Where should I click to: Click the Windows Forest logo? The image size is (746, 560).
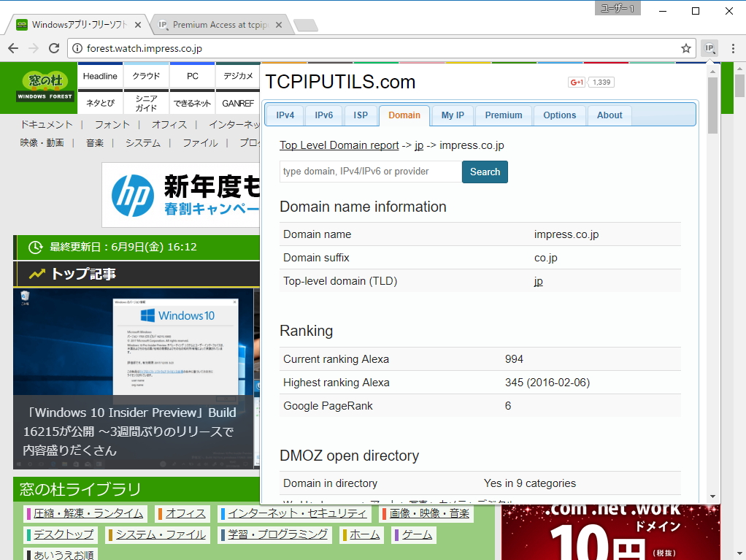coord(45,87)
